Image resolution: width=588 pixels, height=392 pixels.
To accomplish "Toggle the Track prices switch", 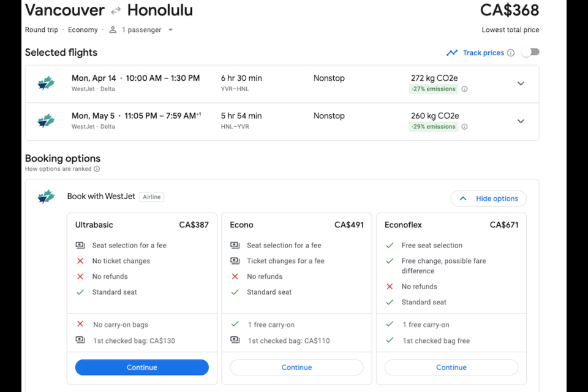I will pos(530,53).
